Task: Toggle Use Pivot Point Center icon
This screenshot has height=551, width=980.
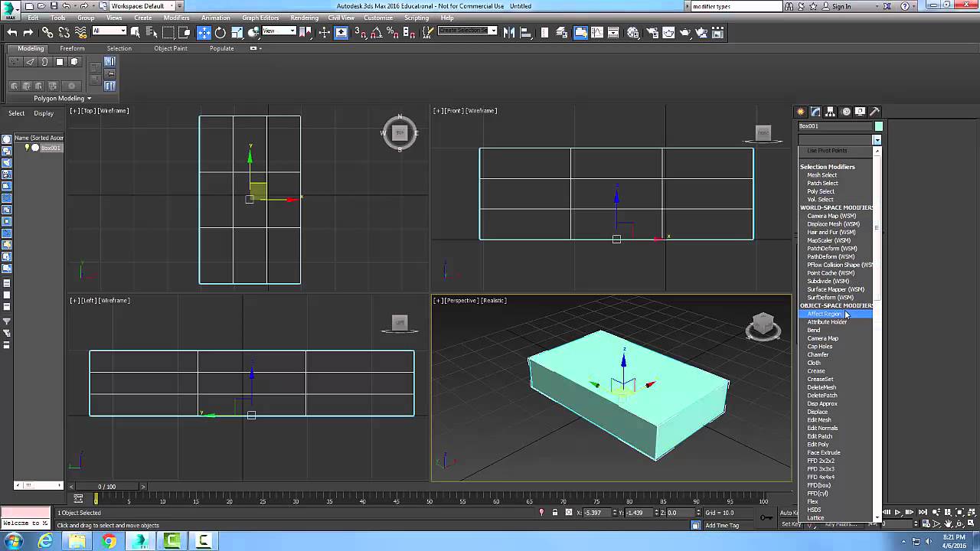Action: [307, 32]
